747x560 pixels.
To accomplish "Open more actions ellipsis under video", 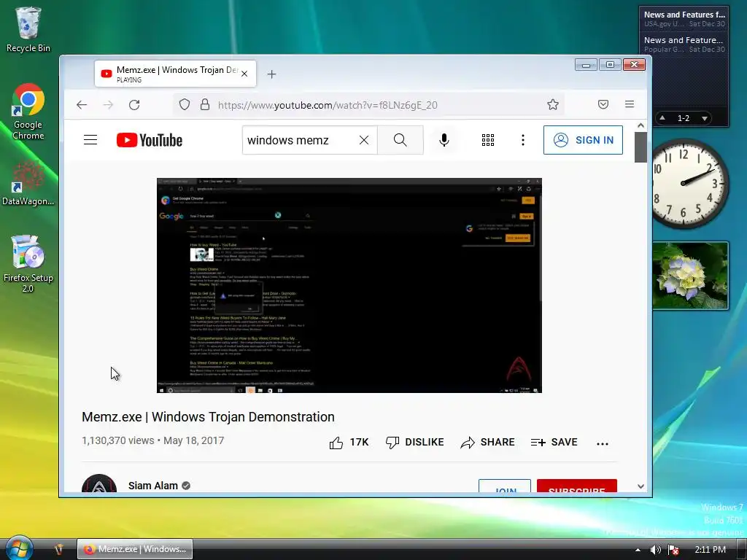I will [x=602, y=443].
